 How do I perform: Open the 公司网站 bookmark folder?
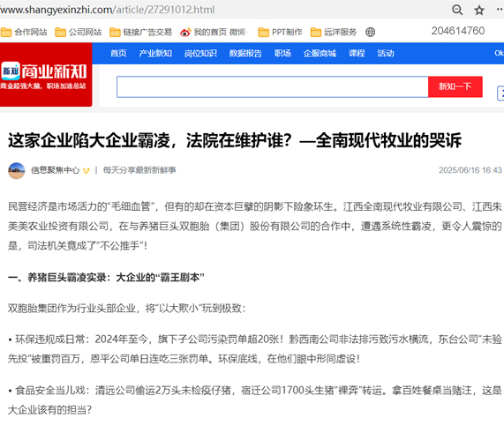click(x=78, y=32)
